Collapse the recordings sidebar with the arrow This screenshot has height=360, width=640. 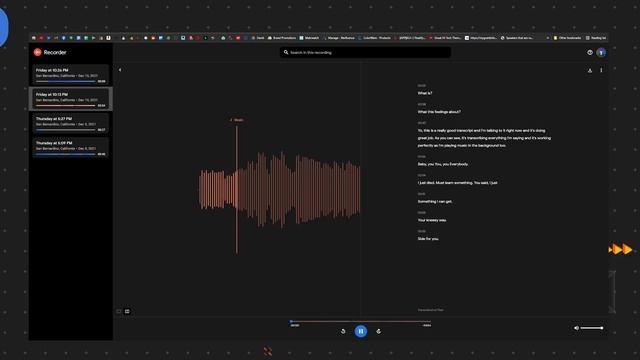120,70
